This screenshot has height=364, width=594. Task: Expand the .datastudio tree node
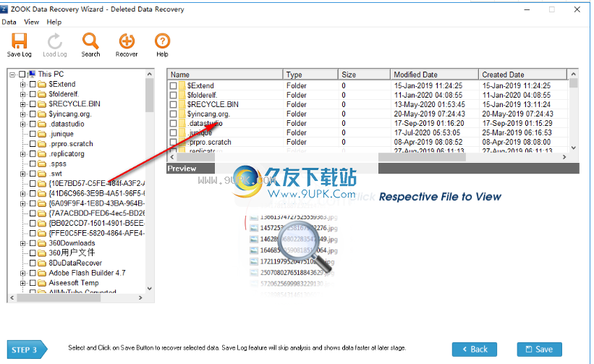(x=22, y=124)
